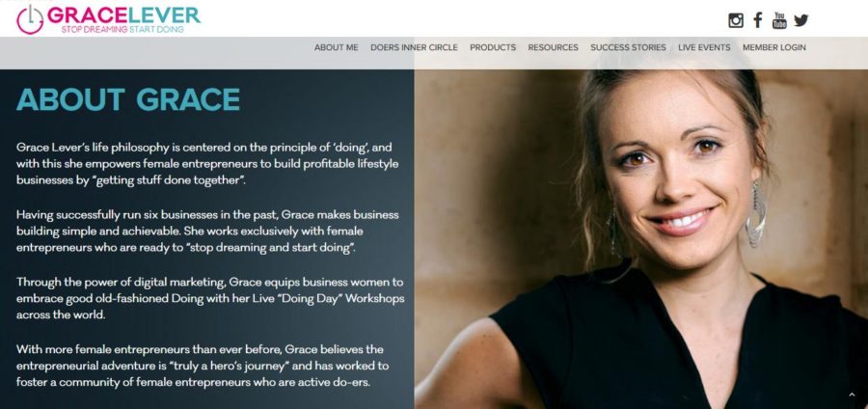The image size is (868, 409).
Task: View SUCCESS STORIES page
Action: tap(628, 47)
